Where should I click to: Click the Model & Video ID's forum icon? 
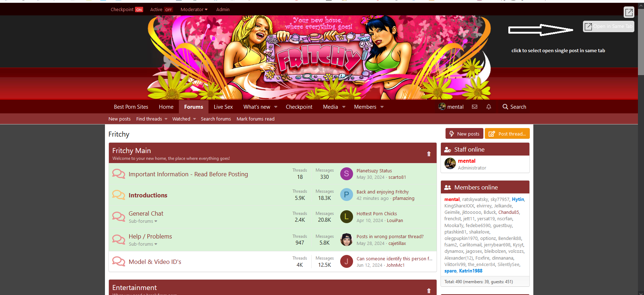pyautogui.click(x=119, y=261)
